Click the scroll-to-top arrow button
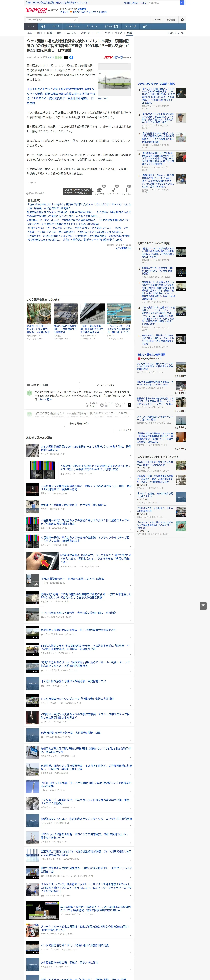 [203, 606]
